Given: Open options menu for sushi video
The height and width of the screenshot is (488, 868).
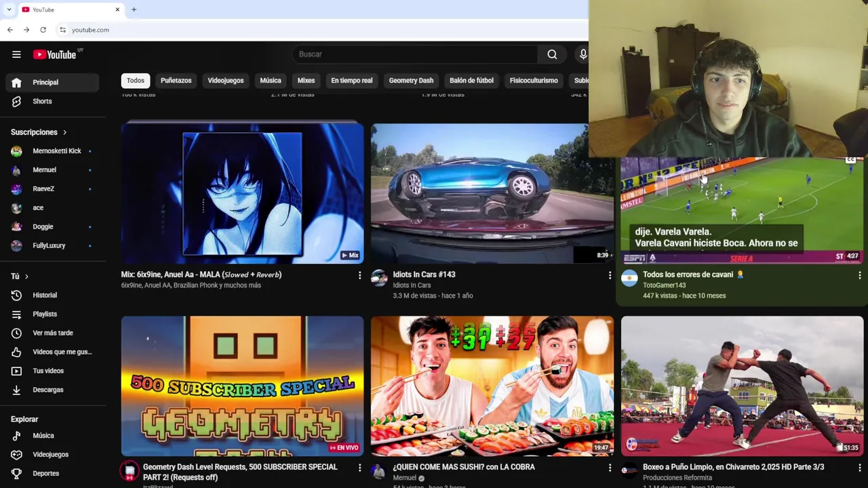Looking at the screenshot, I should [609, 468].
